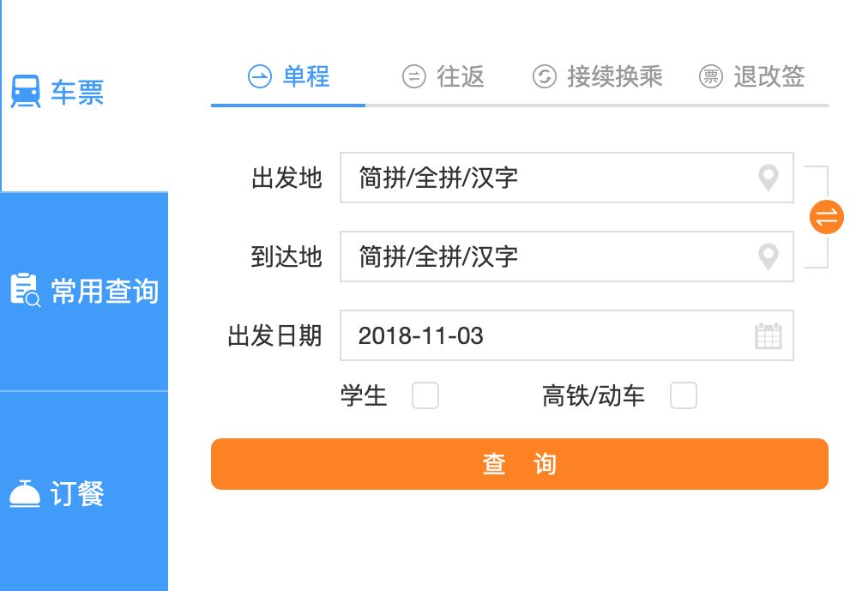The image size is (868, 591).
Task: Swap departure and arrival using orange arrows icon
Action: pyautogui.click(x=826, y=217)
